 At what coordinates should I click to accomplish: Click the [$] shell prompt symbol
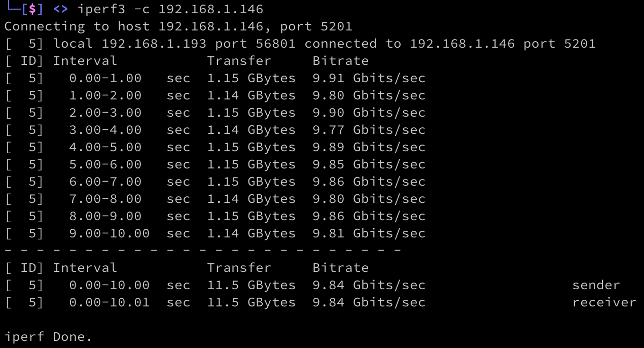point(32,9)
